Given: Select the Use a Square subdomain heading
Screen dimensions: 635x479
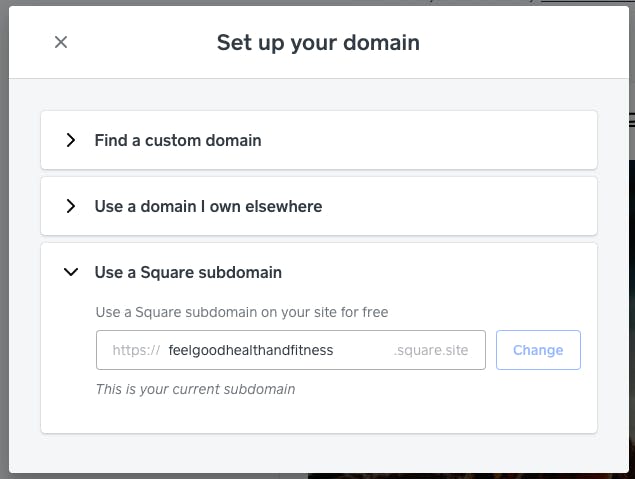Looking at the screenshot, I should (x=188, y=272).
